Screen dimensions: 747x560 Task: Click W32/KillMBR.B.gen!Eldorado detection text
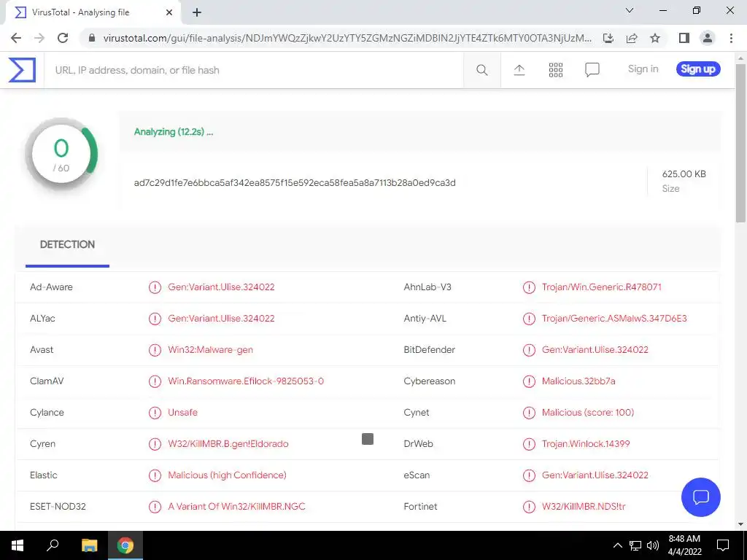click(228, 444)
